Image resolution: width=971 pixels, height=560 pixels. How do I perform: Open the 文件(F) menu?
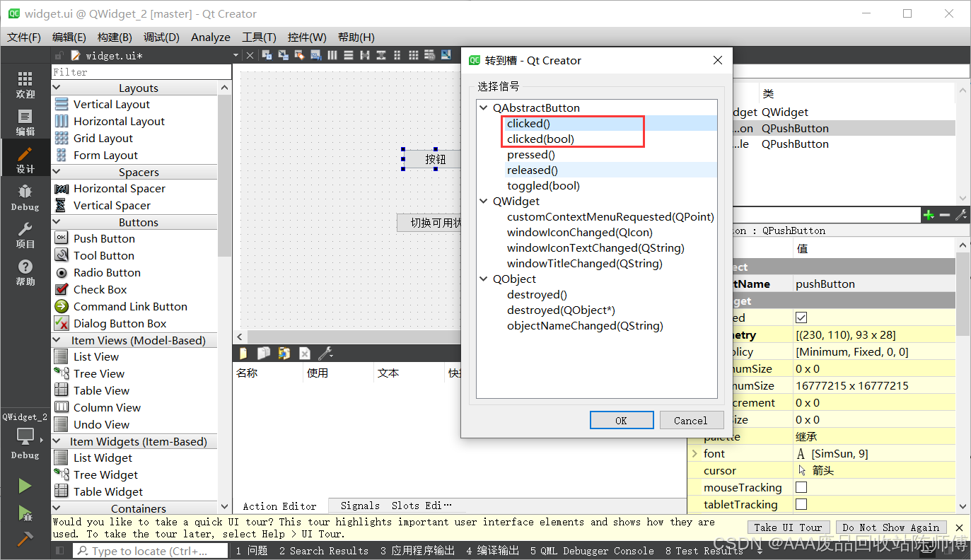point(24,37)
